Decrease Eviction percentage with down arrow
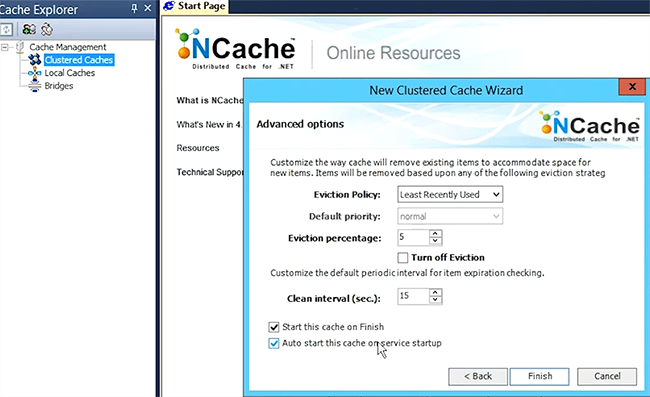Viewport: 650px width, 397px height. 435,241
